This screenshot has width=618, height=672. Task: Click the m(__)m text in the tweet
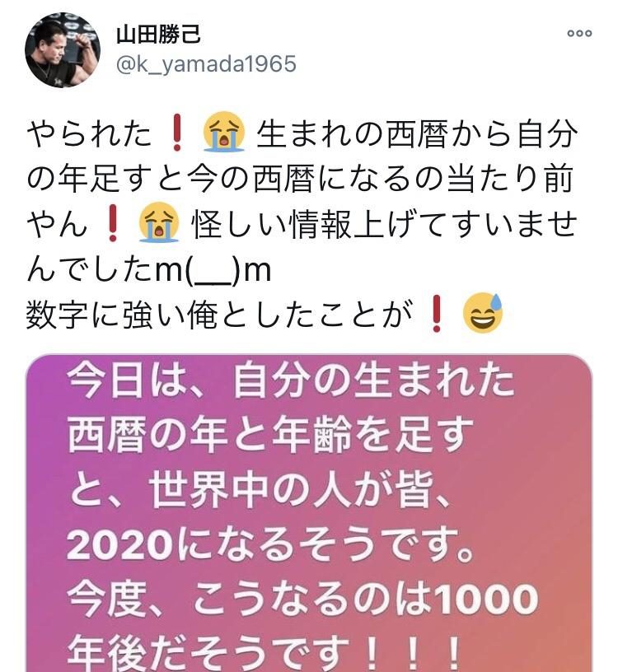click(x=213, y=269)
